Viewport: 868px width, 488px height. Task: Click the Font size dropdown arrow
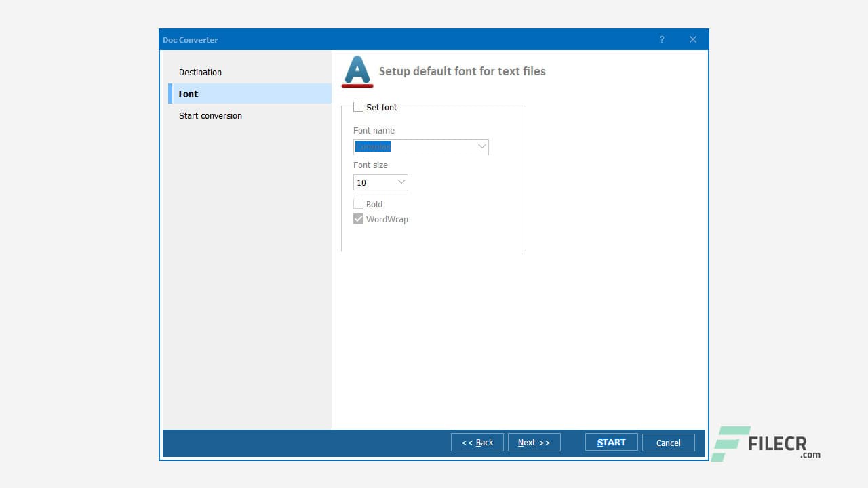[401, 182]
